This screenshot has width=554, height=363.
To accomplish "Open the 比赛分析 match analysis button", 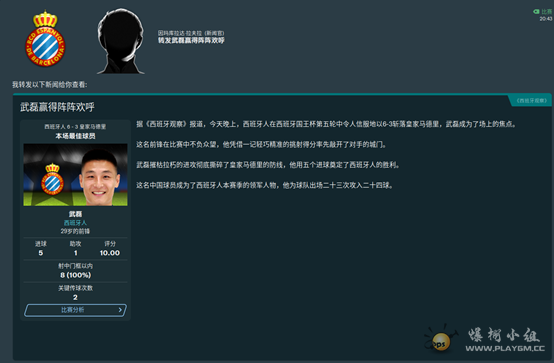I will click(75, 310).
